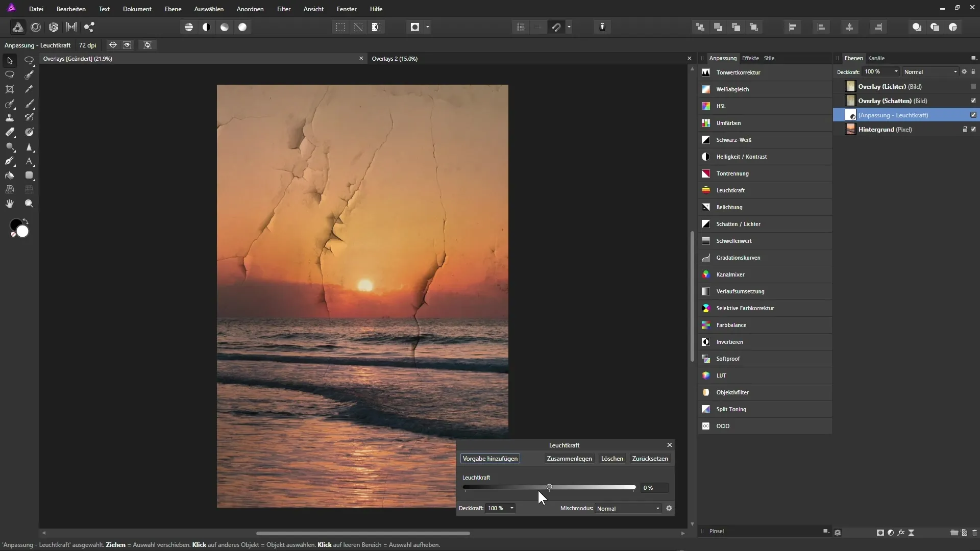Select the Crop tool
This screenshot has width=980, height=551.
tap(10, 89)
